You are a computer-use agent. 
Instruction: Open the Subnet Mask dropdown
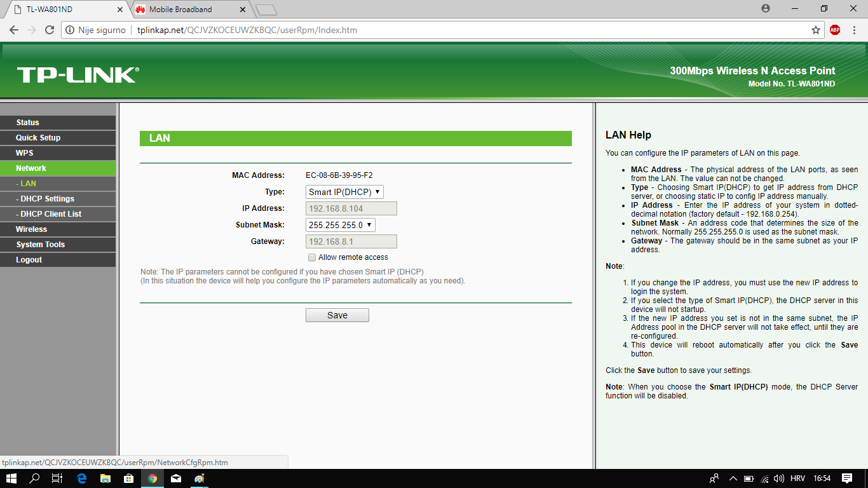point(341,225)
